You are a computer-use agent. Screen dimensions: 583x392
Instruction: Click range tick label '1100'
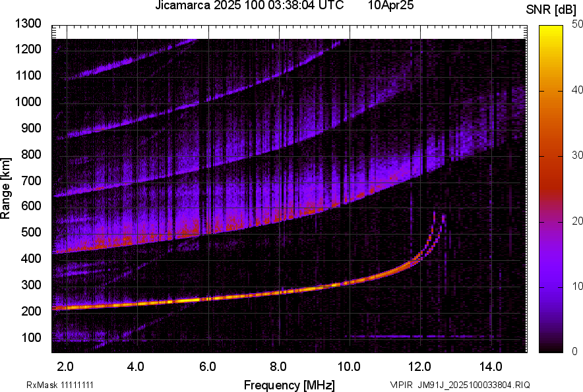[x=28, y=75]
